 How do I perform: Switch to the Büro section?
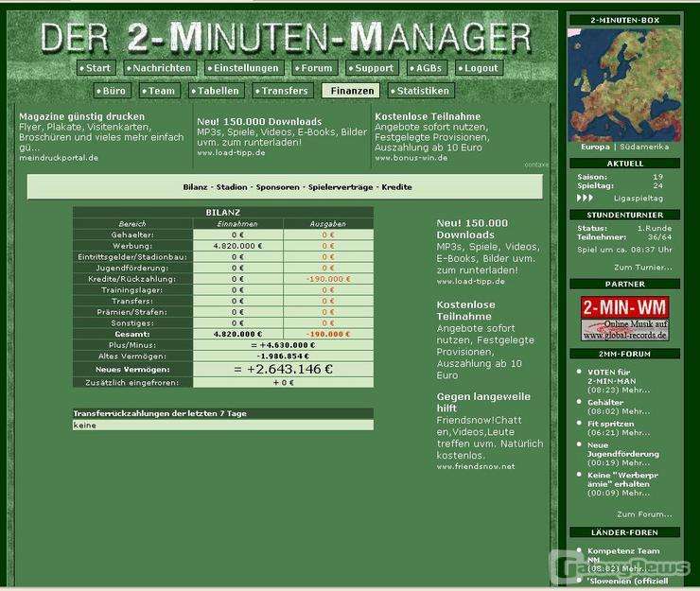[x=113, y=91]
